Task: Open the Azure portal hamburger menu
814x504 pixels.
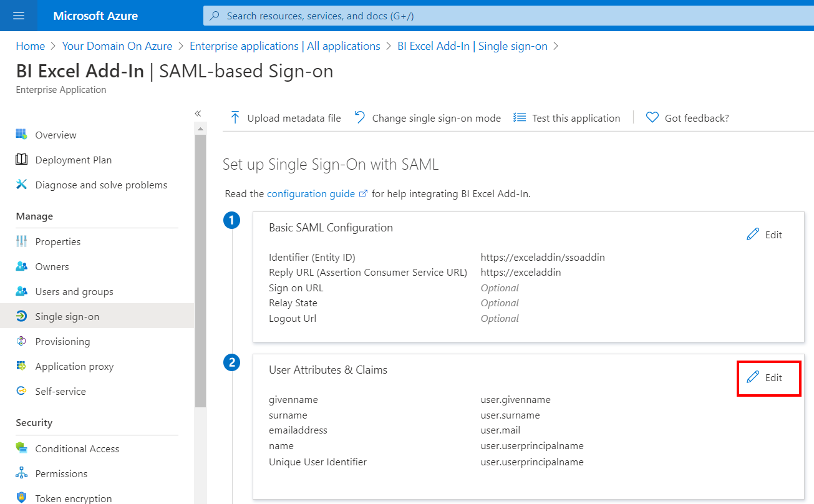Action: point(18,16)
